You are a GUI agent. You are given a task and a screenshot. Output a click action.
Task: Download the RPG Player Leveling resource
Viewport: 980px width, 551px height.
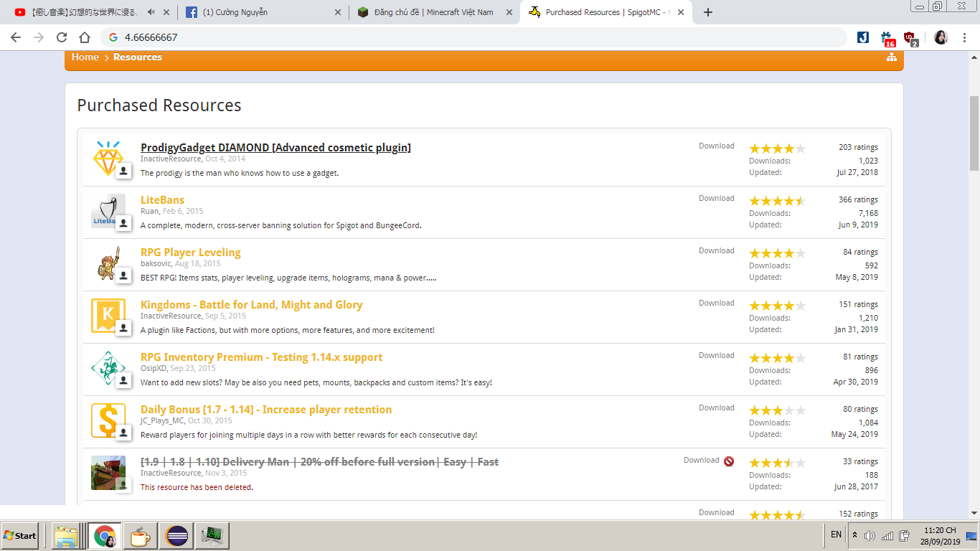[717, 250]
